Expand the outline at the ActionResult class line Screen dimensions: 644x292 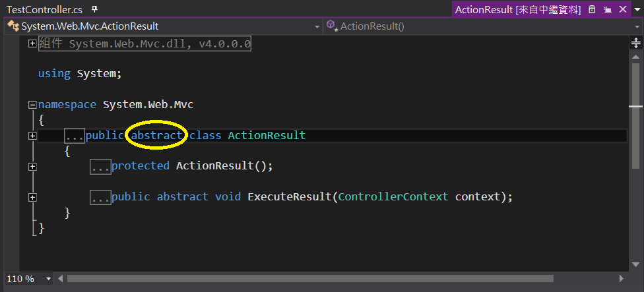tap(32, 135)
